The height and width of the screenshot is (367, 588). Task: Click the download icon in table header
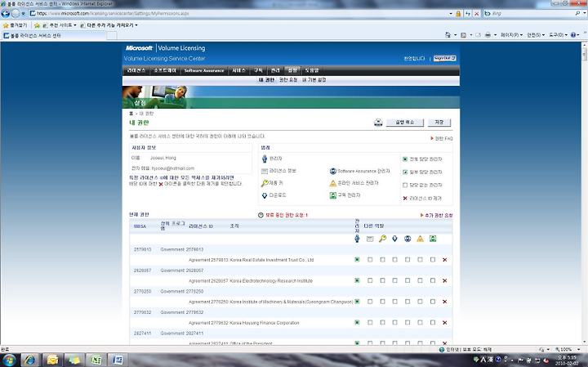(394, 239)
